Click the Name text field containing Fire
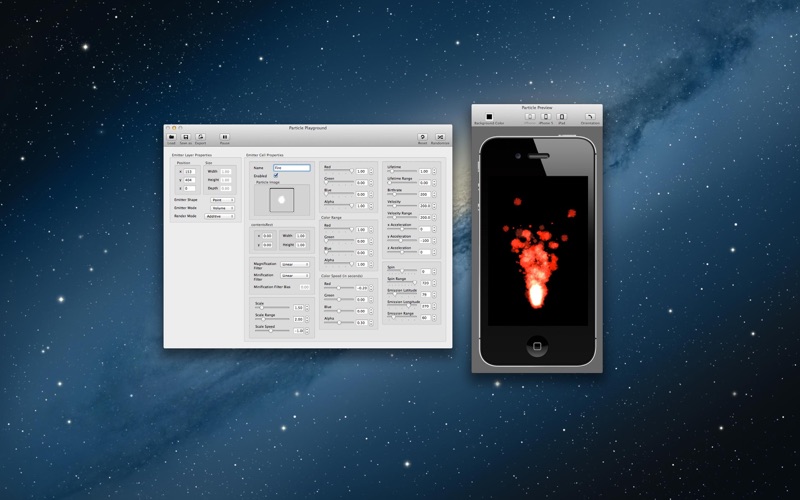 pos(291,167)
